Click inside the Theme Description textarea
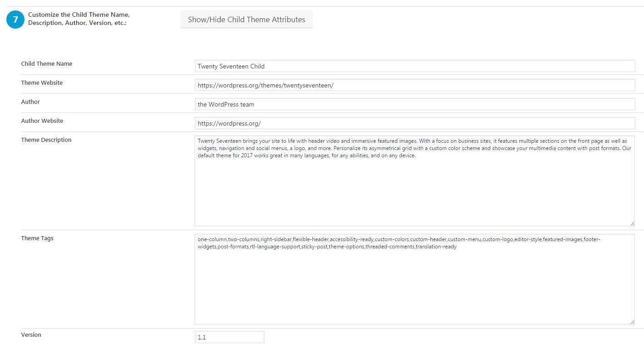This screenshot has height=354, width=644. click(x=415, y=180)
